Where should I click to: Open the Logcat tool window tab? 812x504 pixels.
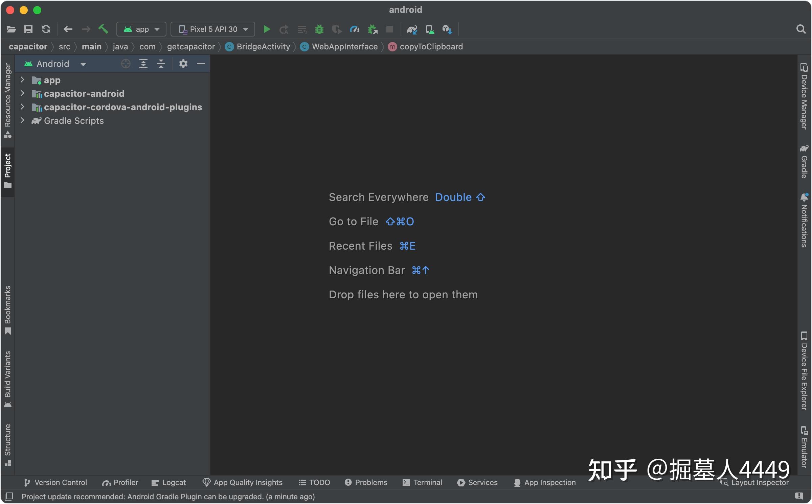pyautogui.click(x=169, y=482)
